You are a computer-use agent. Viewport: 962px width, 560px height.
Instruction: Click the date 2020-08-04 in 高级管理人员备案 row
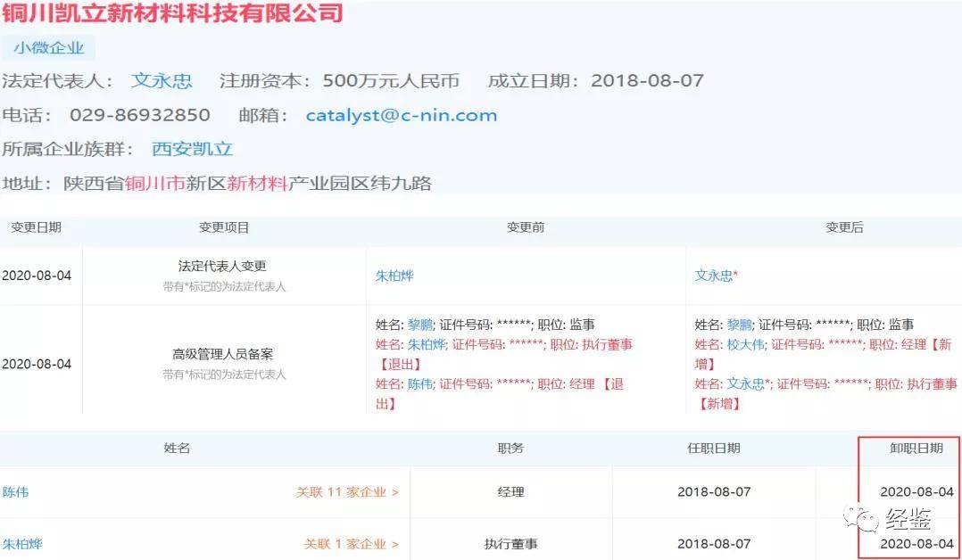coord(37,365)
